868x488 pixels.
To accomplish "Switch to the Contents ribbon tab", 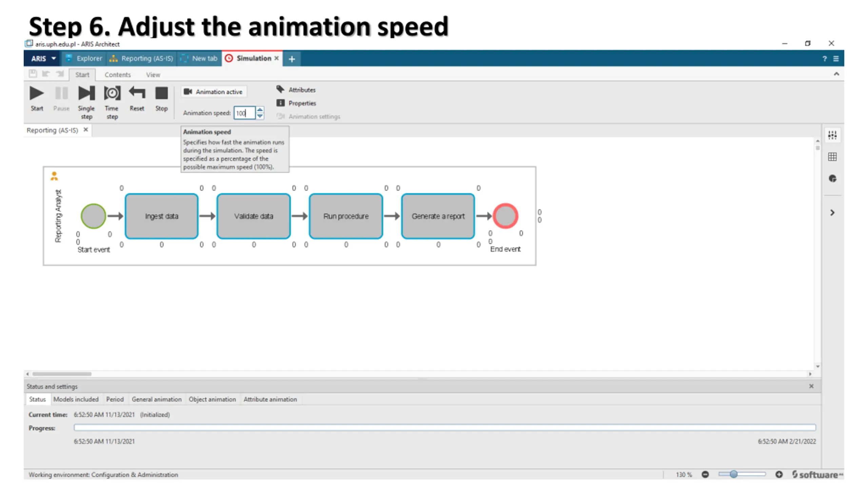I will [x=117, y=75].
